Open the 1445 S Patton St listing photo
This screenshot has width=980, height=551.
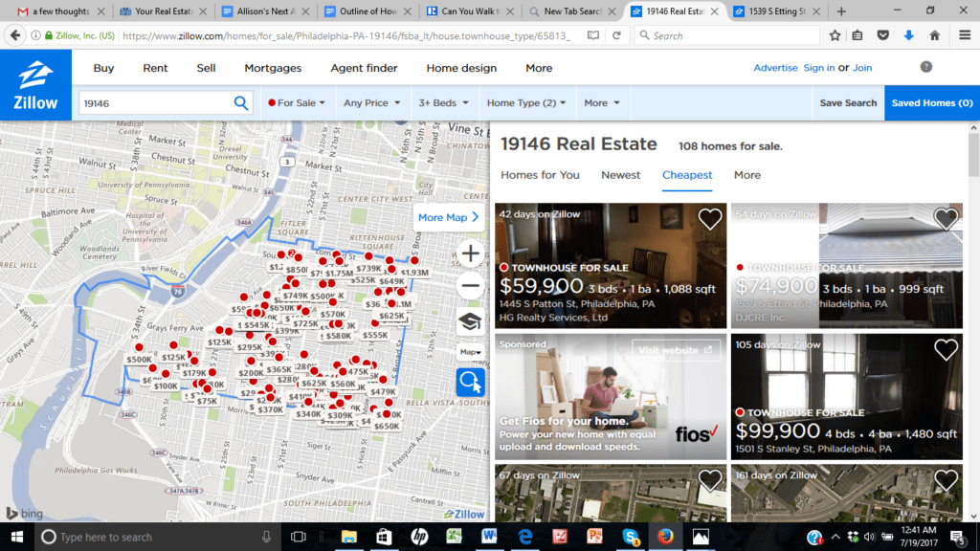click(x=611, y=266)
